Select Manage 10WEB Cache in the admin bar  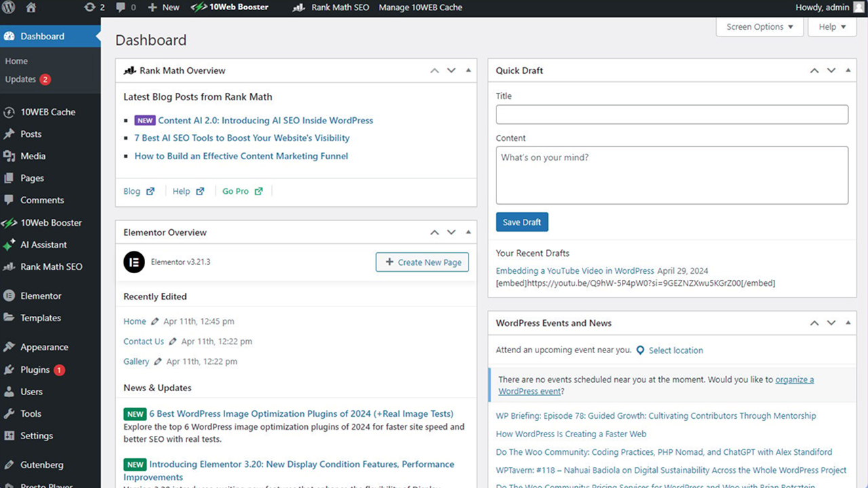[420, 8]
